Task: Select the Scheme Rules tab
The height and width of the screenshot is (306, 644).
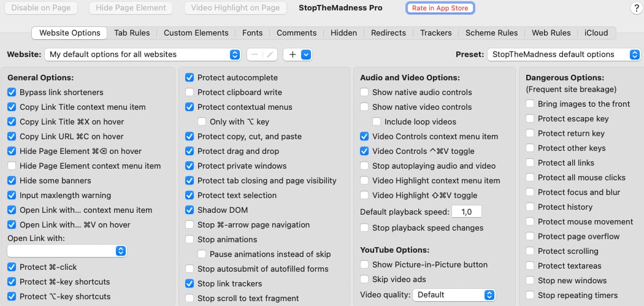Action: click(492, 33)
